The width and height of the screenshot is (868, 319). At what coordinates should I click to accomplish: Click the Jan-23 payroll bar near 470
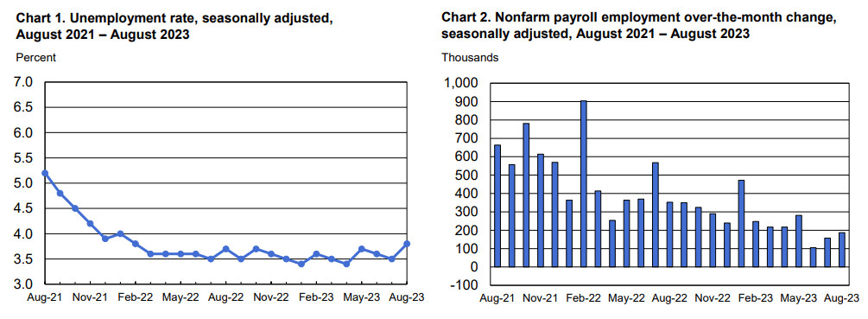[742, 224]
